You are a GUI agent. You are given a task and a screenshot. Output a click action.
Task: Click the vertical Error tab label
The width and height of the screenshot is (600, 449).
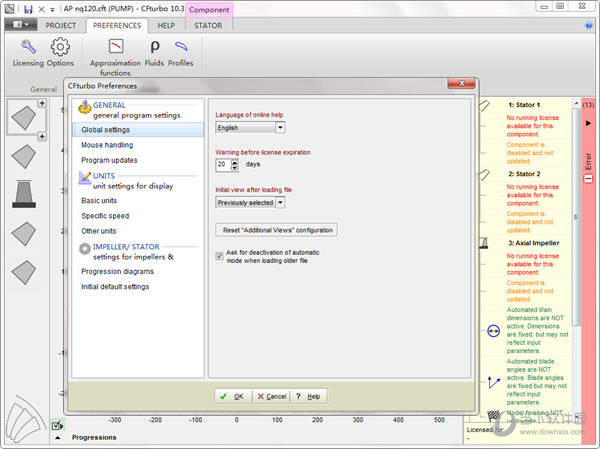[x=588, y=162]
